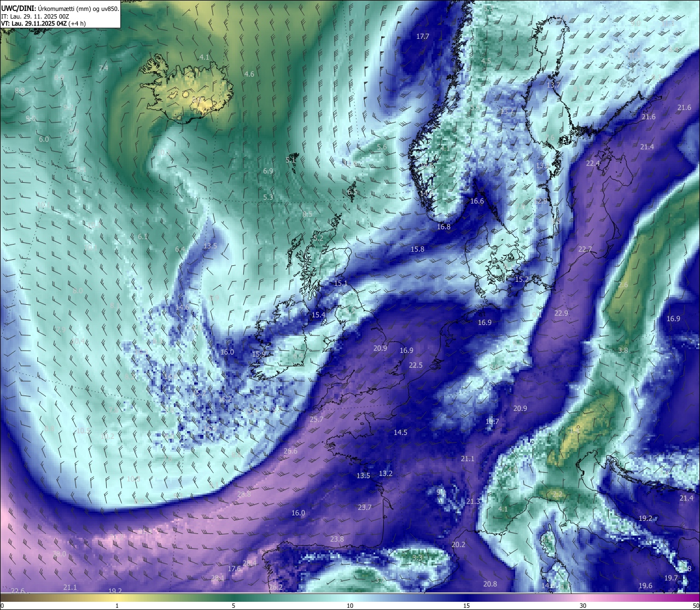Click the 30 tick label on color scale
Image resolution: width=700 pixels, height=610 pixels.
click(x=583, y=606)
